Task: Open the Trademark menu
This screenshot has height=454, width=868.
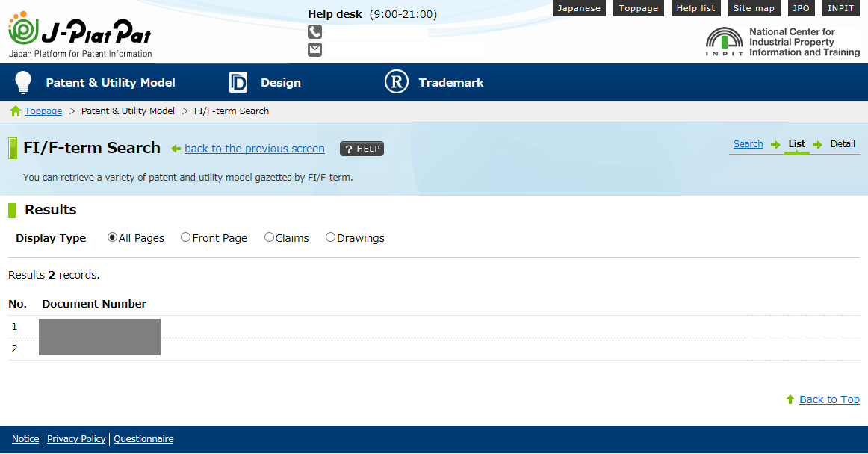Action: 451,83
